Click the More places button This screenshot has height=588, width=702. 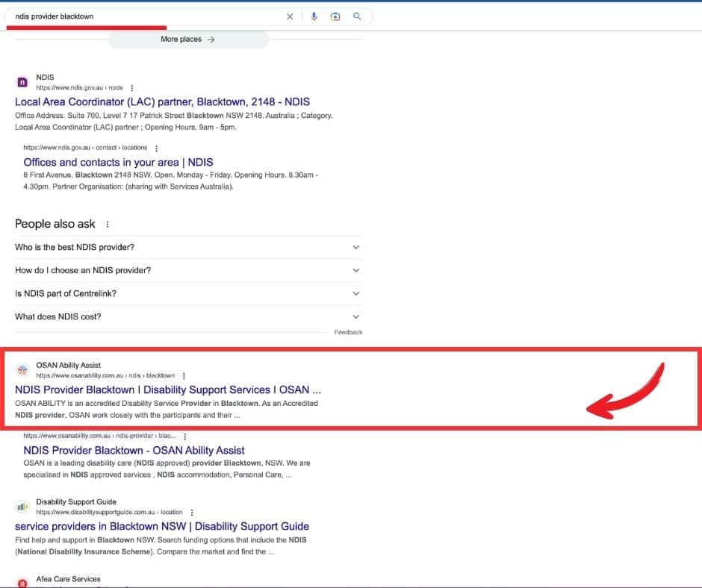pyautogui.click(x=187, y=40)
